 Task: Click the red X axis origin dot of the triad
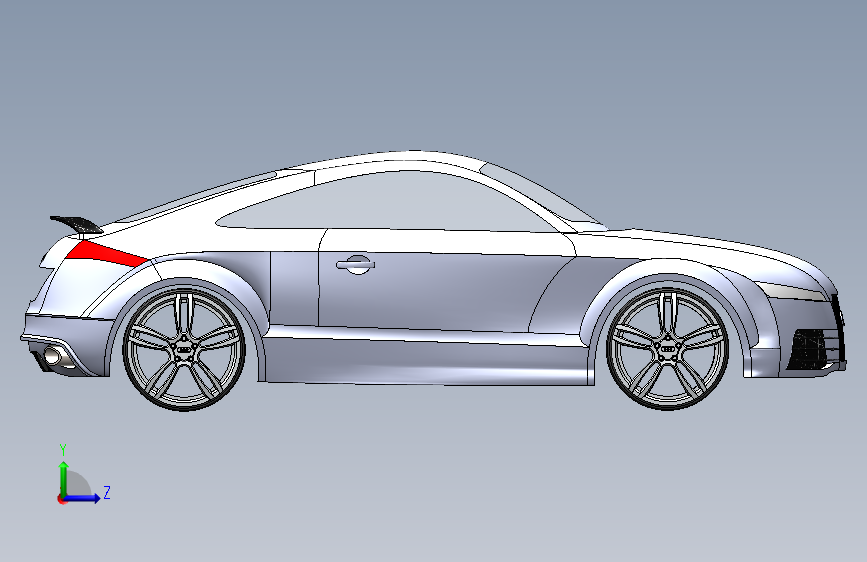coord(61,499)
